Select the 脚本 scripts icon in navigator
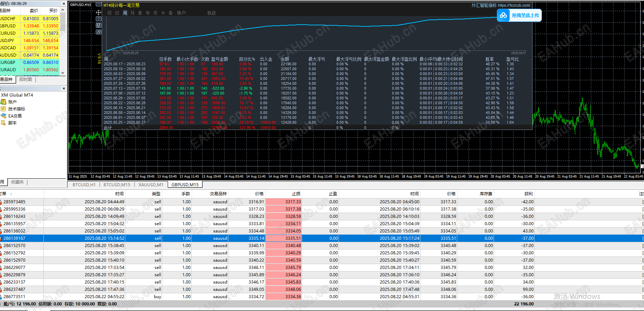 coord(3,123)
